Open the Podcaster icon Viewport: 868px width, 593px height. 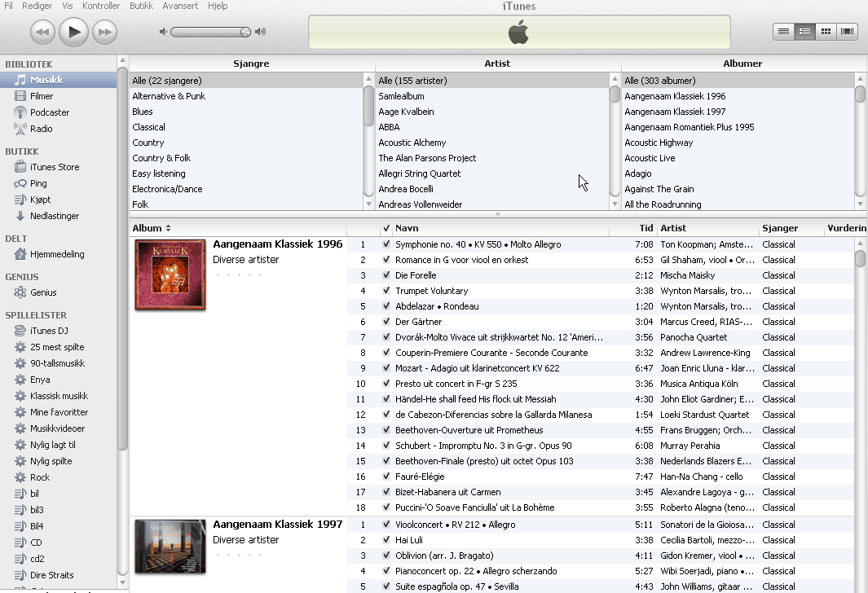coord(20,112)
